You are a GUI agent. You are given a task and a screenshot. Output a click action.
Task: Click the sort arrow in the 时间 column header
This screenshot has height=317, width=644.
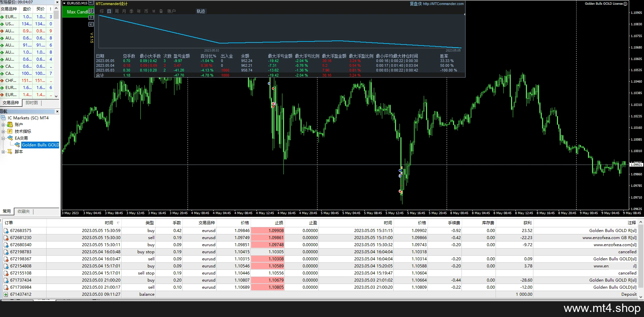pos(118,223)
